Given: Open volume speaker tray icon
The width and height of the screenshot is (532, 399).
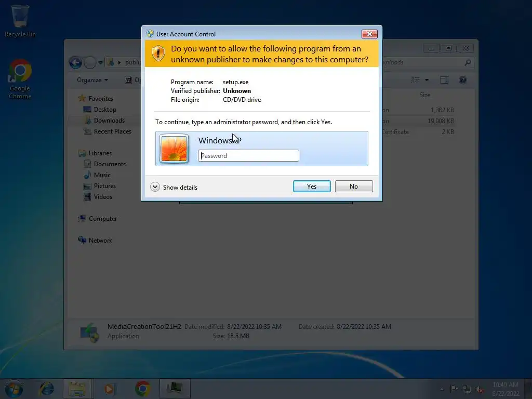Looking at the screenshot, I should click(479, 390).
